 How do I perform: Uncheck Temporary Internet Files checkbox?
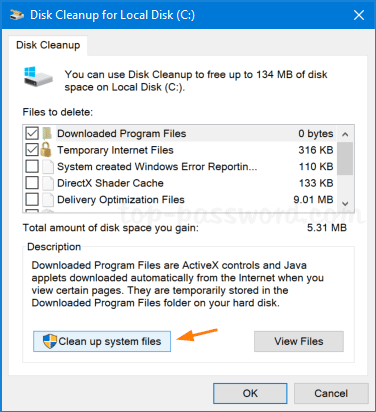pyautogui.click(x=32, y=150)
